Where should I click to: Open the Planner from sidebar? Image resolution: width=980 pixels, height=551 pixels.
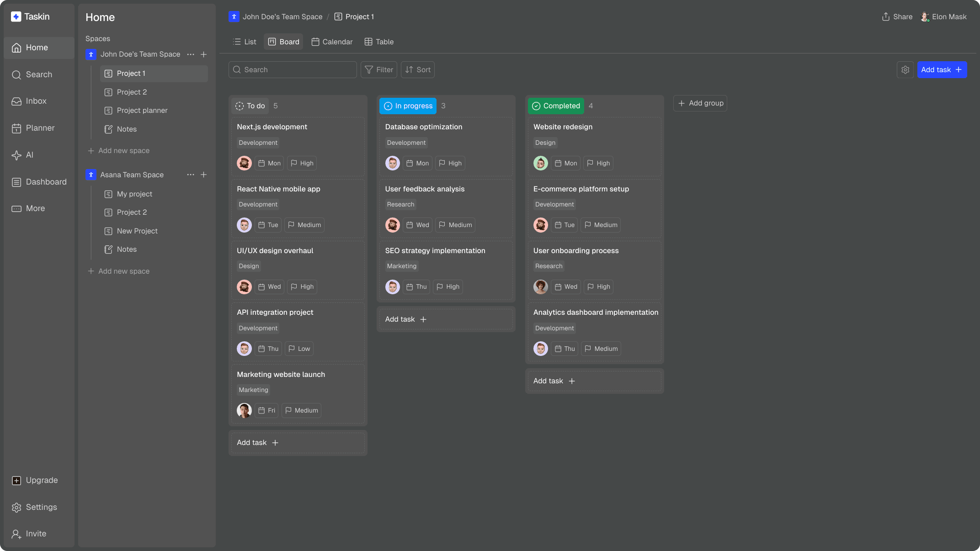pos(39,128)
